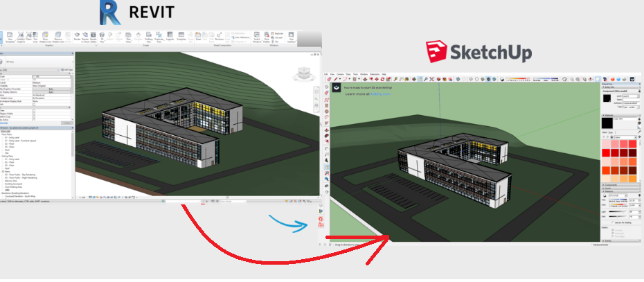Click Edit button for Visibility/Graphics Overrides
This screenshot has width=644, height=282.
pos(51,89)
